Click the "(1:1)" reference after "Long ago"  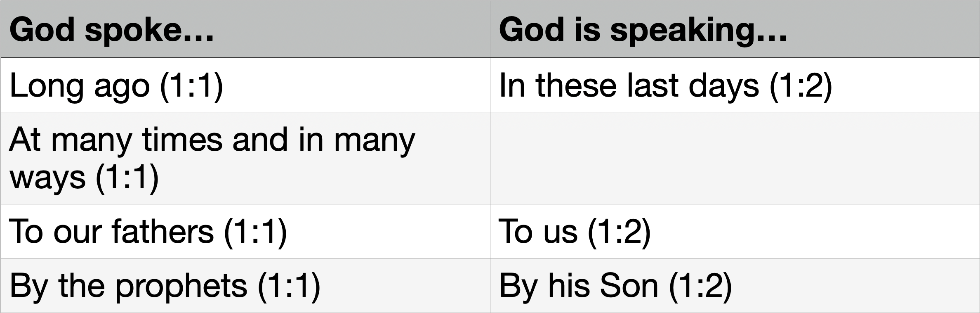[191, 85]
